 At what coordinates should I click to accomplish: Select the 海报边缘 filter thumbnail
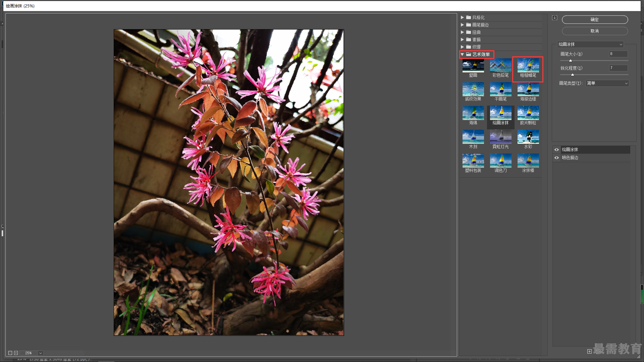coord(528,89)
